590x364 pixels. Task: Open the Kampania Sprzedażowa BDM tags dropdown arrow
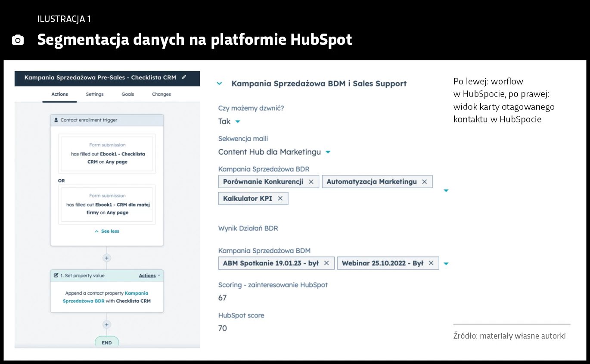point(446,264)
